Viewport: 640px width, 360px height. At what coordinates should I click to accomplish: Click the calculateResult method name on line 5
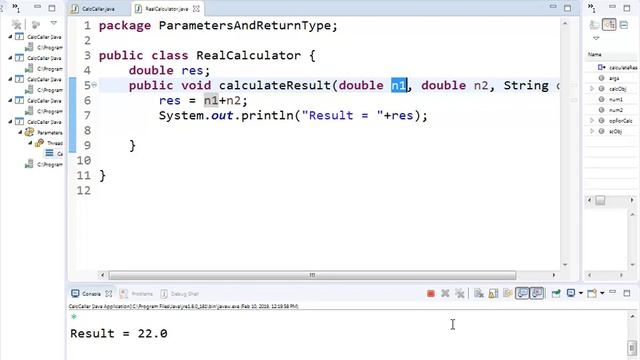[x=275, y=85]
